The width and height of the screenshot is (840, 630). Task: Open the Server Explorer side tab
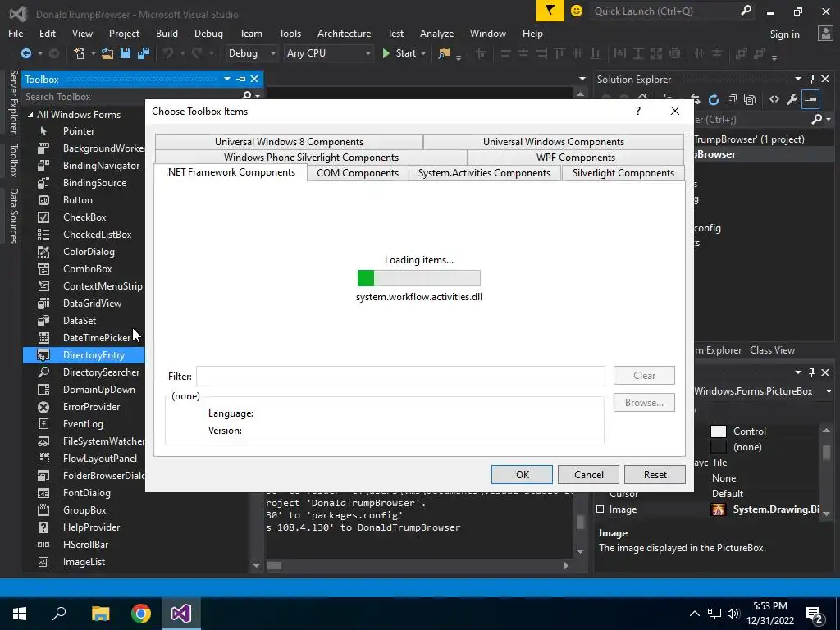[13, 102]
